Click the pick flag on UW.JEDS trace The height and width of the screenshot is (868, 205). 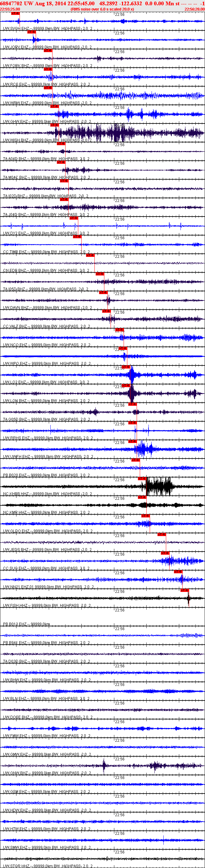[162, 535]
